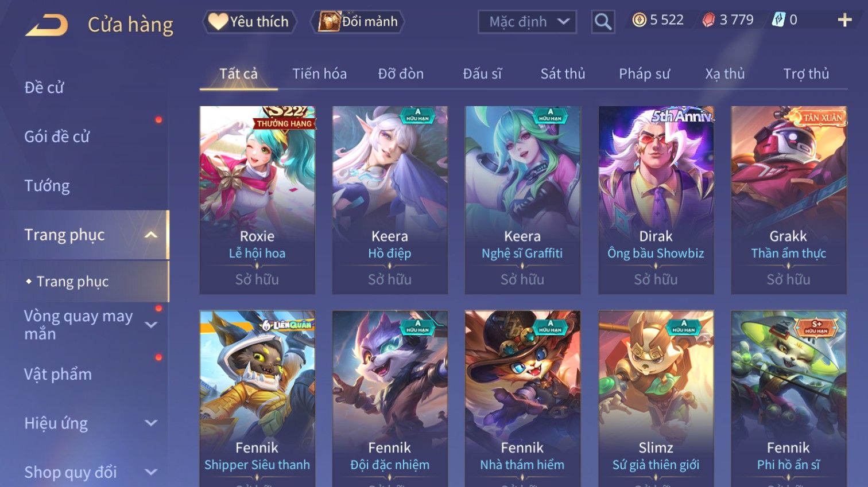Select the Pháp sư tab
This screenshot has height=487, width=868.
tap(644, 74)
